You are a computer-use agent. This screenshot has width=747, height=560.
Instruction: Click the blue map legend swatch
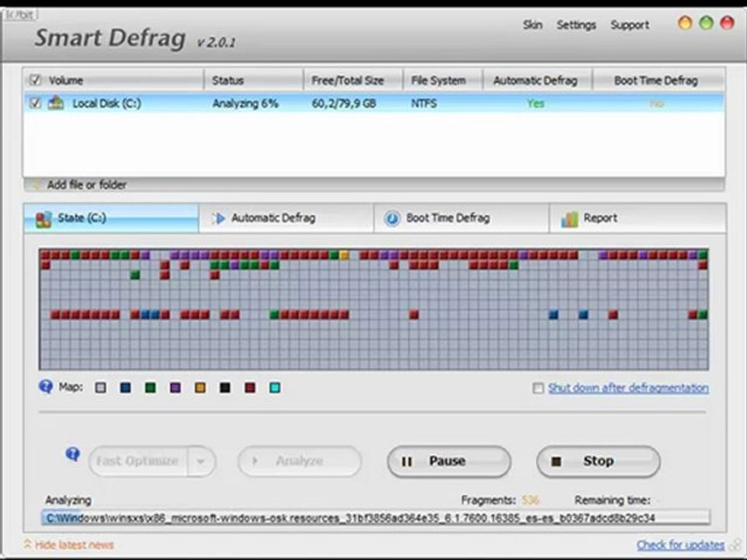(x=125, y=387)
